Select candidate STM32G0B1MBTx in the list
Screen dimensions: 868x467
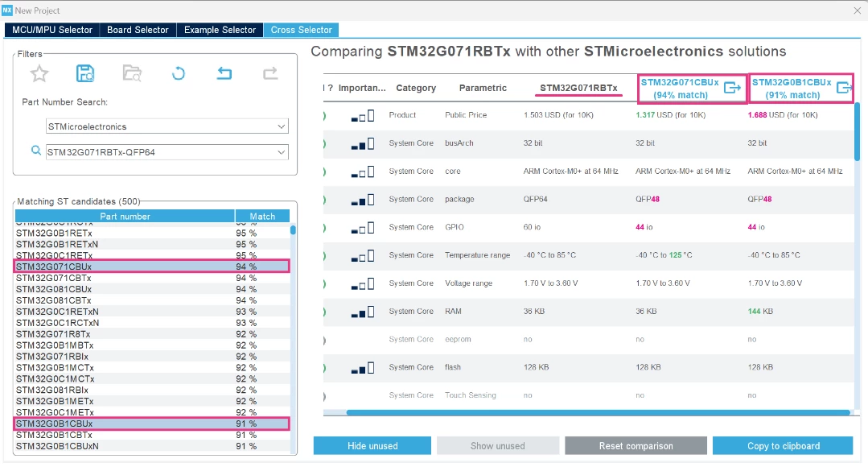152,345
